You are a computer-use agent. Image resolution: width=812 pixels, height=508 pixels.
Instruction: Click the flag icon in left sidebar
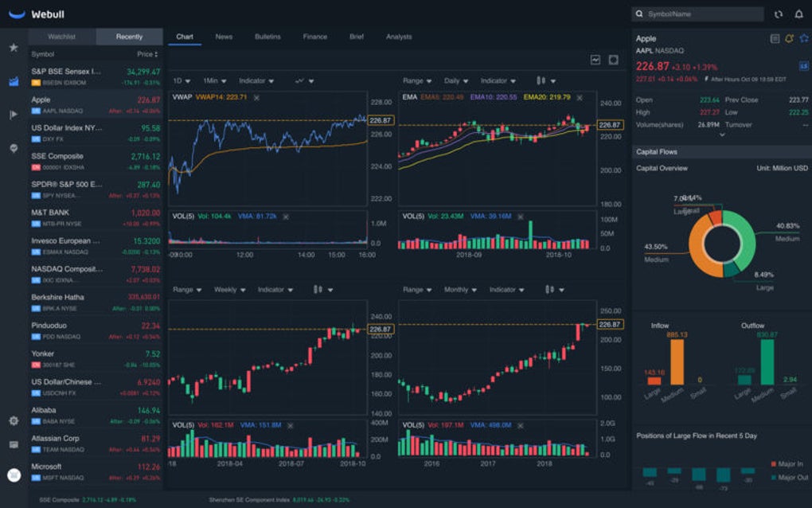click(14, 115)
